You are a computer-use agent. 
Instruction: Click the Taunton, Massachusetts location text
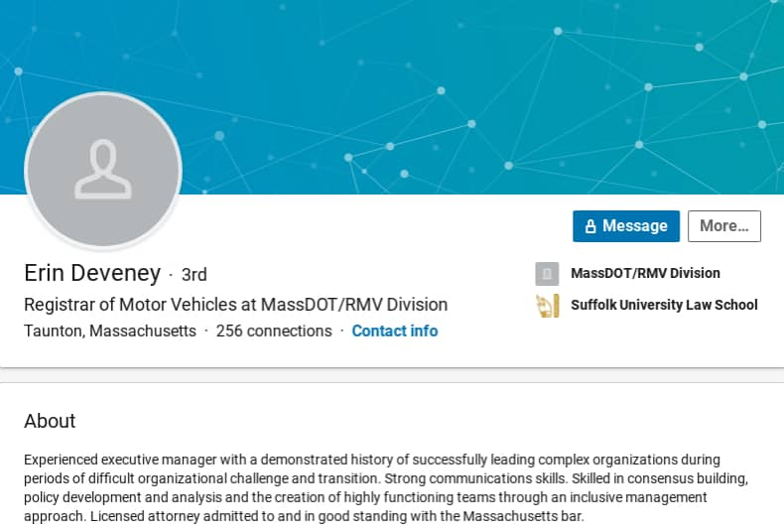110,331
